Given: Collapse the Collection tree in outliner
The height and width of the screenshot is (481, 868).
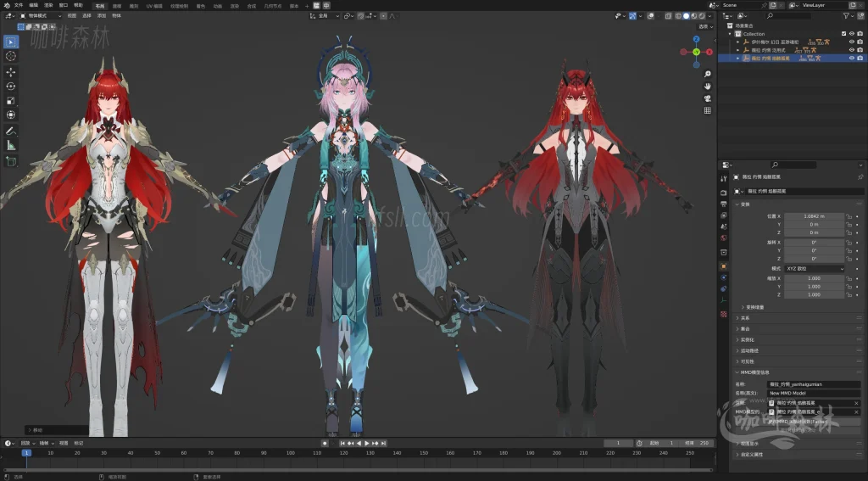Looking at the screenshot, I should tap(730, 34).
